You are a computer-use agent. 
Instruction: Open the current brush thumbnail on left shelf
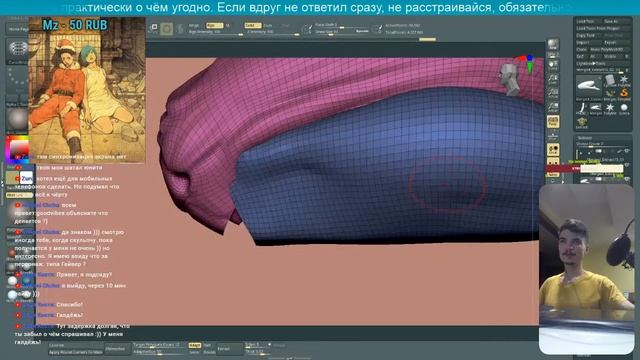(x=18, y=50)
